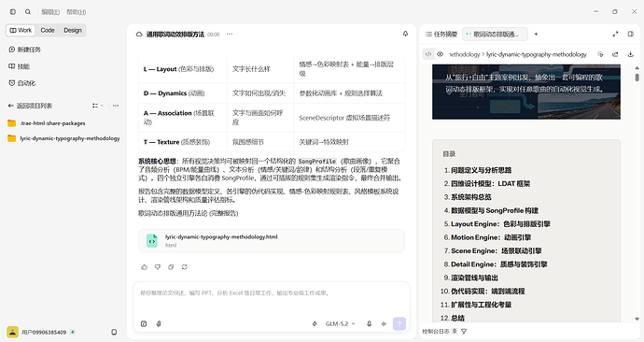
Task: Go back via 返回项目列表
Action: click(30, 106)
